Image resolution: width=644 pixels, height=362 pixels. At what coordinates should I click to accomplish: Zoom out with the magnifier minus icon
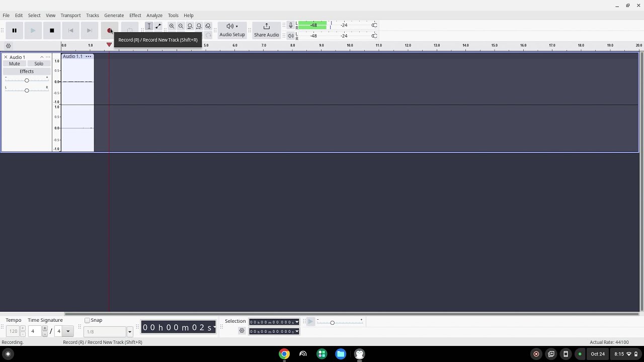coord(181,26)
